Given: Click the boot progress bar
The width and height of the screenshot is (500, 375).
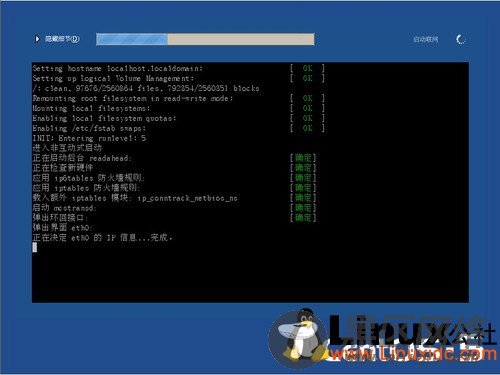Looking at the screenshot, I should [205, 39].
